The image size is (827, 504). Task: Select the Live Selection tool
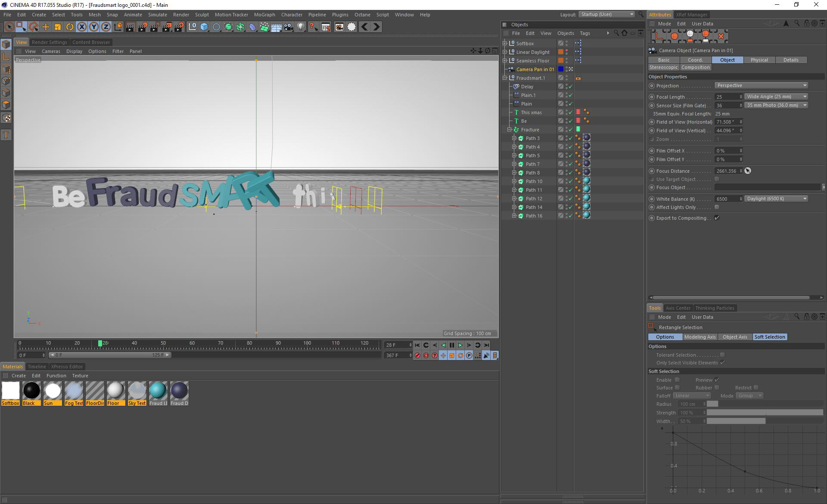coord(9,27)
